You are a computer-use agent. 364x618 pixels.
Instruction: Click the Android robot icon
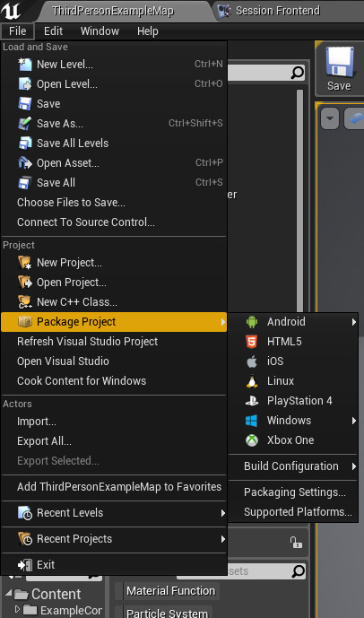pyautogui.click(x=252, y=322)
